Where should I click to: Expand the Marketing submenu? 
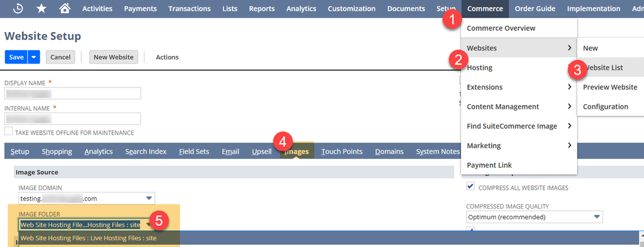pos(519,146)
